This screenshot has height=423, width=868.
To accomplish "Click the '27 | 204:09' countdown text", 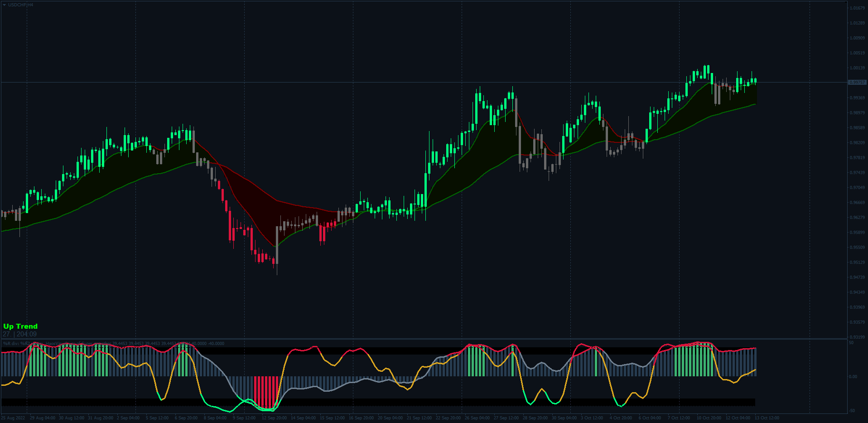I will [x=20, y=334].
